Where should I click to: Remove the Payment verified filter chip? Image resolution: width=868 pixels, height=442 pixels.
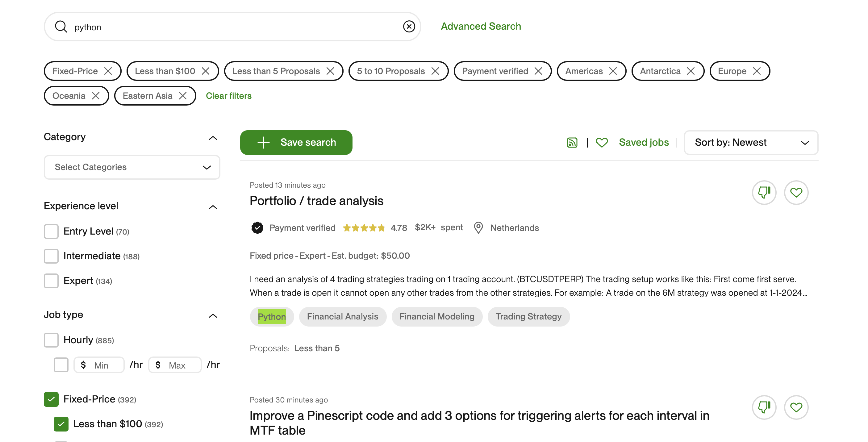pyautogui.click(x=538, y=71)
